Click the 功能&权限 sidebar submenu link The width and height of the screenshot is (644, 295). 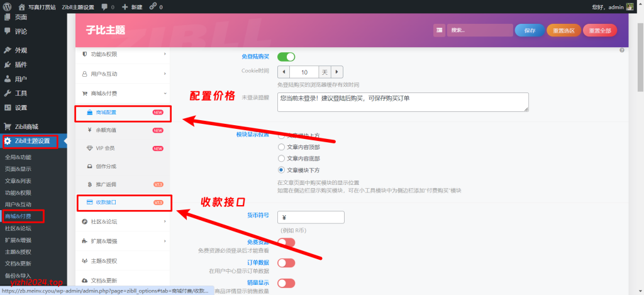pyautogui.click(x=18, y=192)
